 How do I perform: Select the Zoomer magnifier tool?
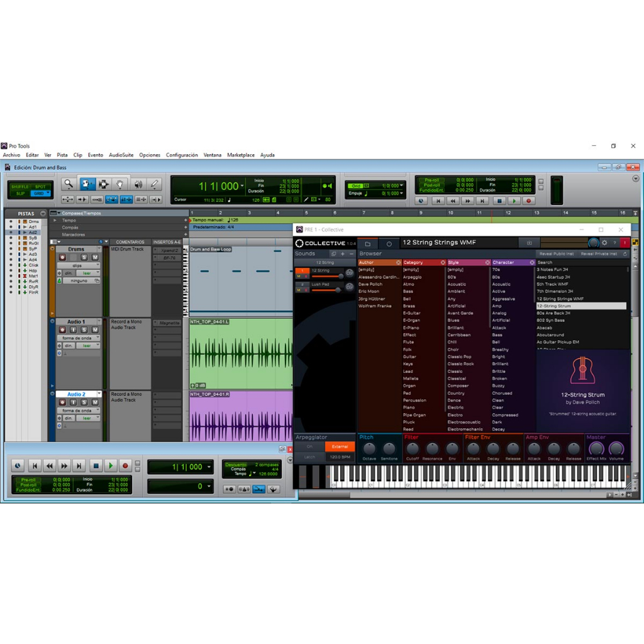click(x=69, y=184)
